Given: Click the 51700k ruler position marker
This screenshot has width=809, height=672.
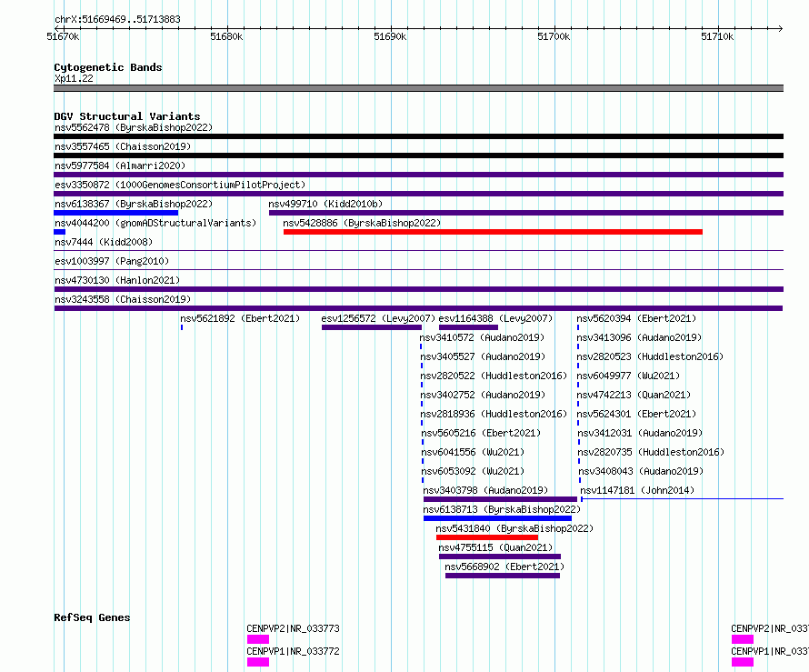Looking at the screenshot, I should coord(554,36).
